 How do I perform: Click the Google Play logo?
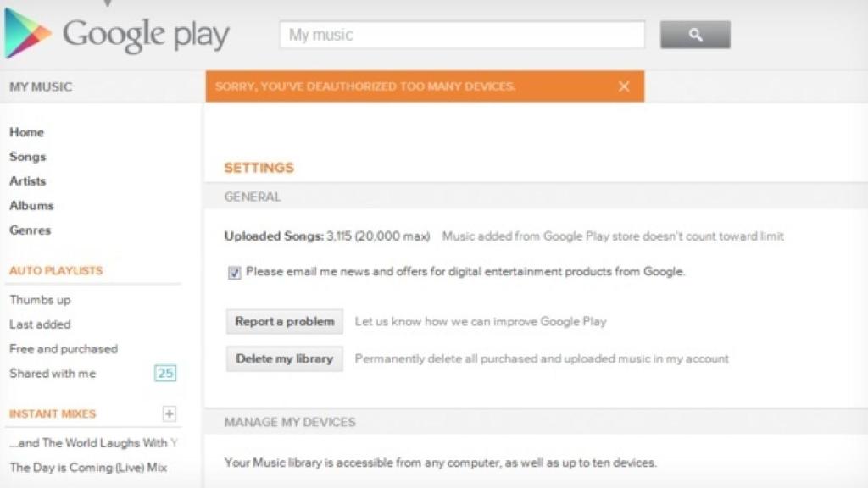coord(119,34)
